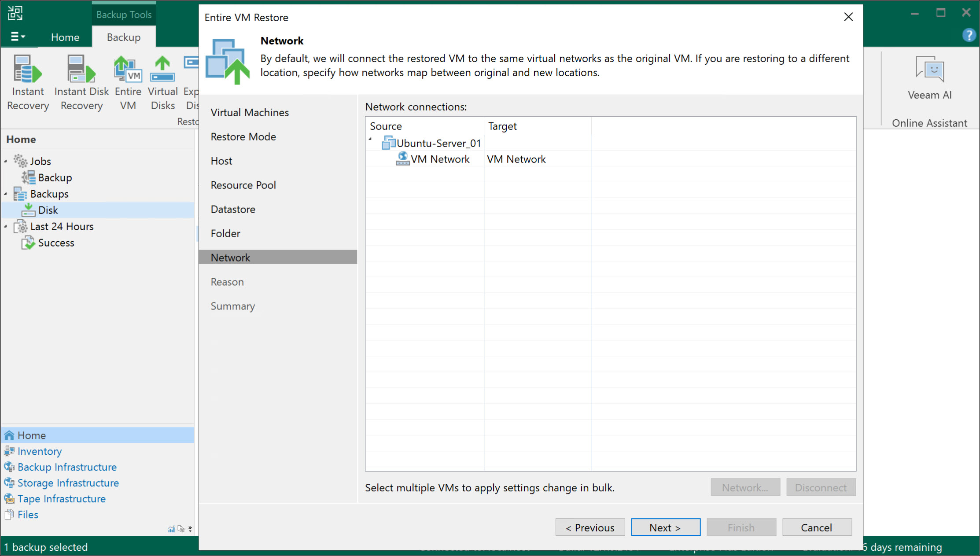Screen dimensions: 980x556
Task: Open the main hamburger menu dropdown
Action: (17, 37)
